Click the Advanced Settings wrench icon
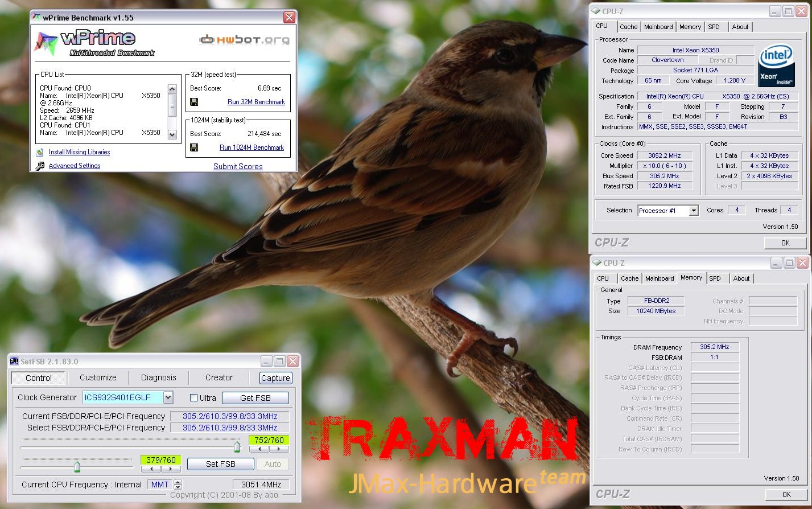 (40, 166)
